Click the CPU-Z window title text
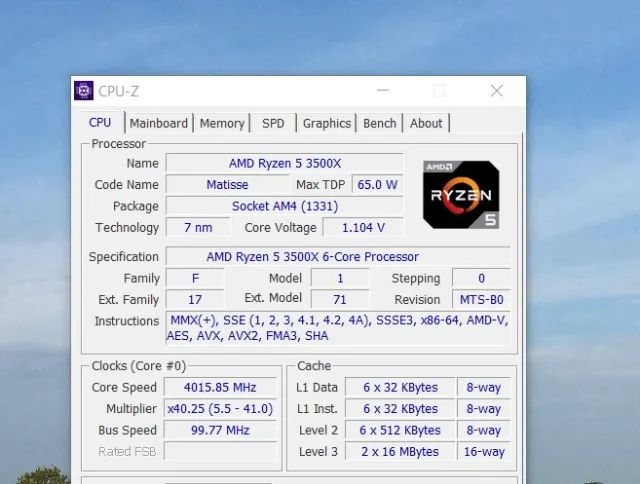640x484 pixels. pyautogui.click(x=119, y=91)
